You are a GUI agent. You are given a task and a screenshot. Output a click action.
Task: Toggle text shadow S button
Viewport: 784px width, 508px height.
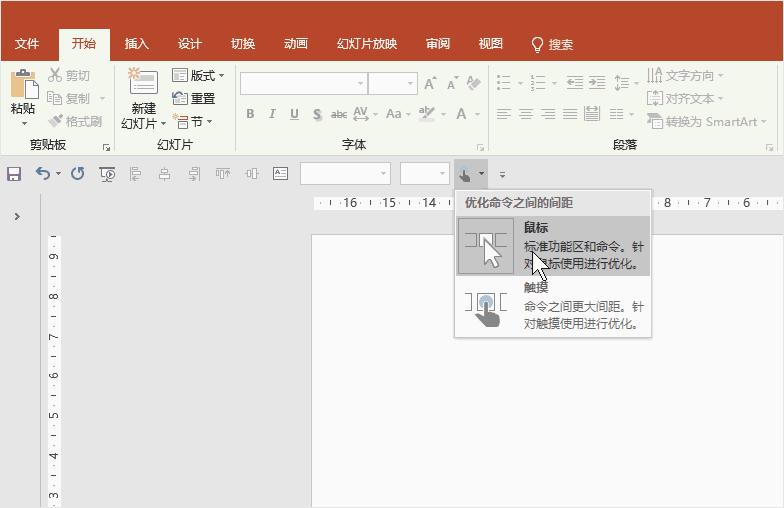point(317,114)
